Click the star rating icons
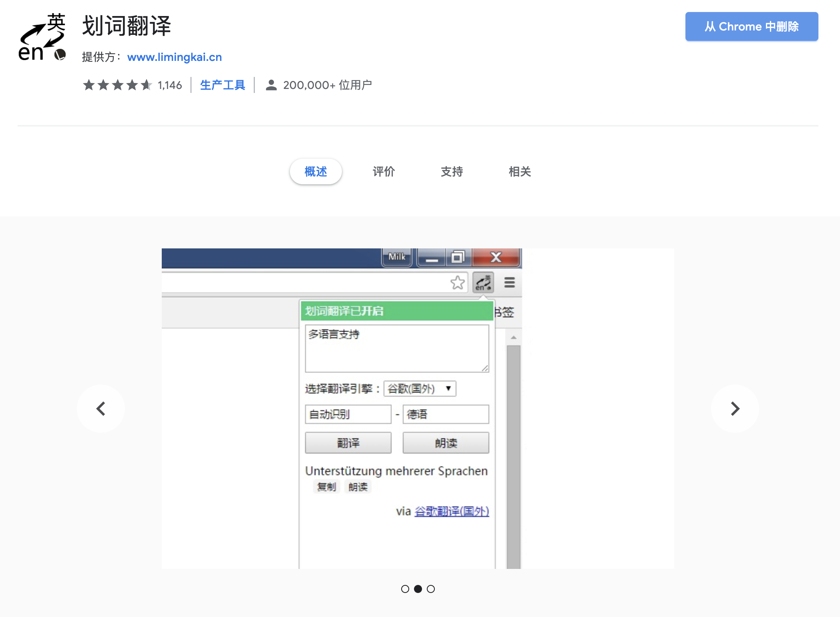840x617 pixels. pos(117,85)
